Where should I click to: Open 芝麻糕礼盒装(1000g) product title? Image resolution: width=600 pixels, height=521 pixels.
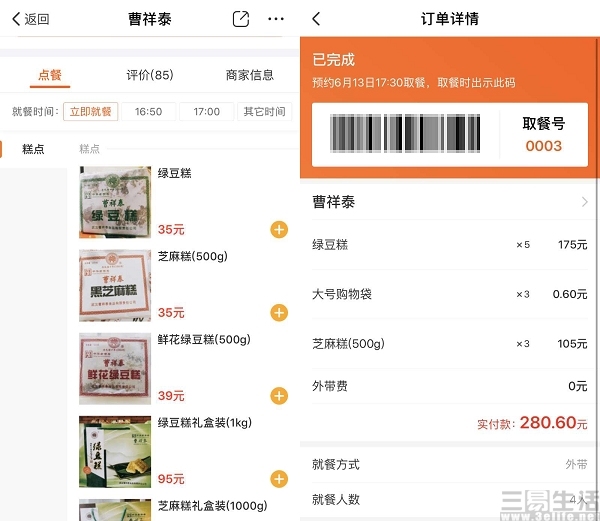213,506
